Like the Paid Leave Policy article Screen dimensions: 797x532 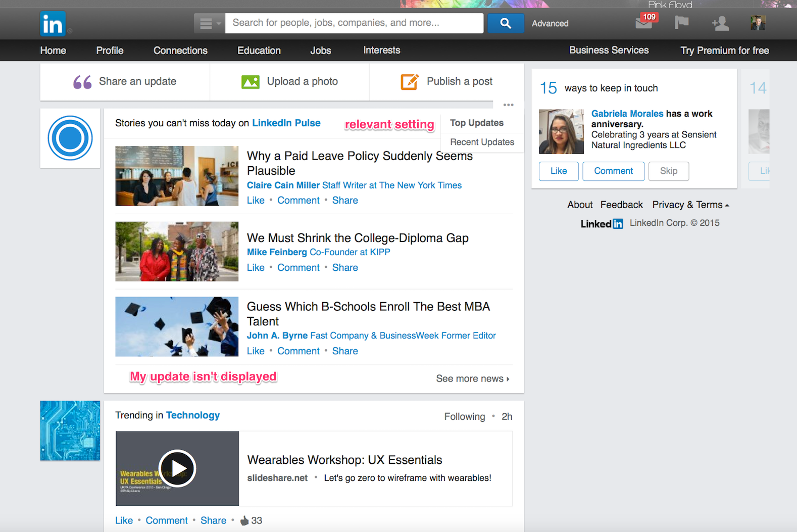(x=256, y=201)
